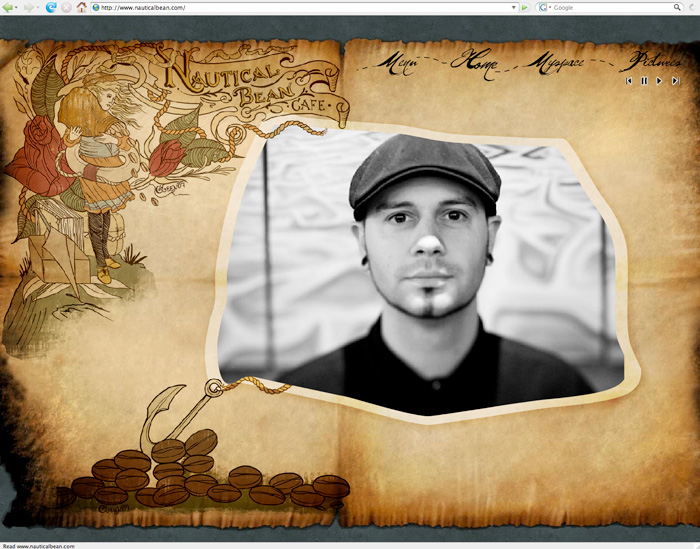Screen dimensions: 700x549
Task: Click the green go button beside address bar
Action: click(x=525, y=7)
